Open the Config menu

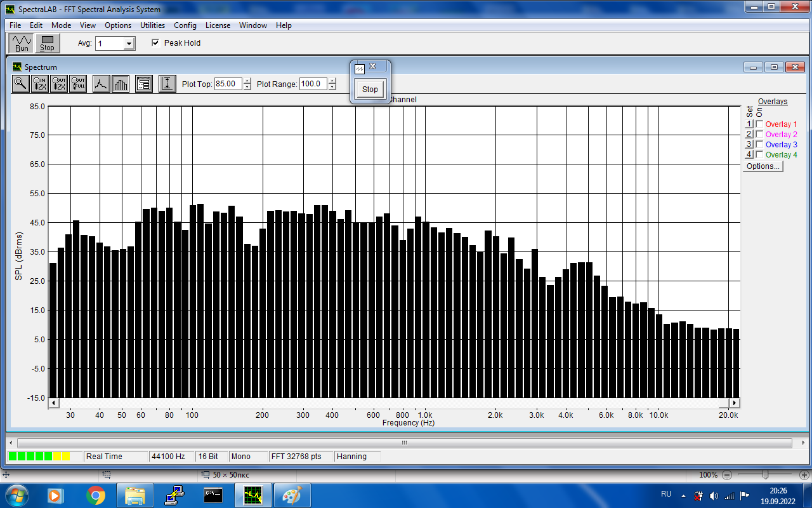[185, 25]
